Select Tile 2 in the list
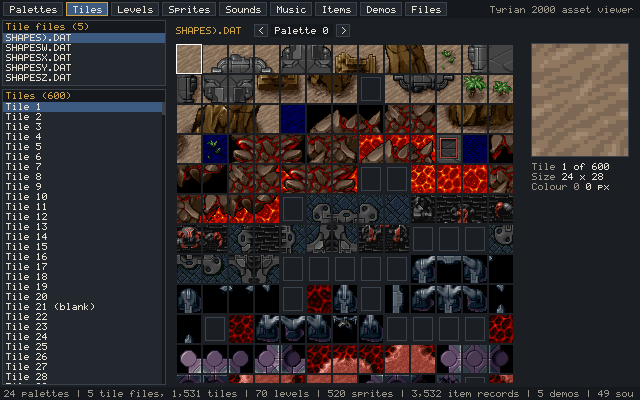The width and height of the screenshot is (640, 400). [x=82, y=117]
